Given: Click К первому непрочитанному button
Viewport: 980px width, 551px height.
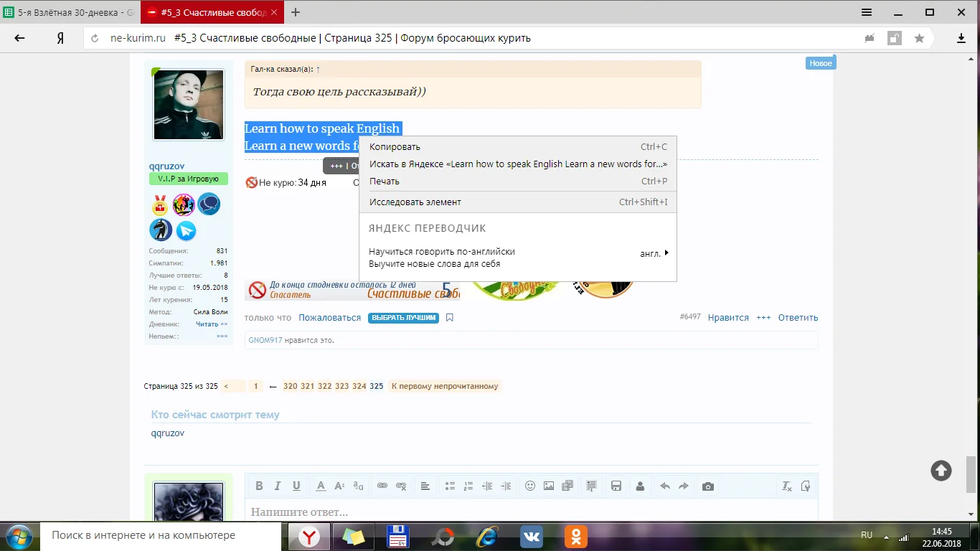Looking at the screenshot, I should [445, 386].
